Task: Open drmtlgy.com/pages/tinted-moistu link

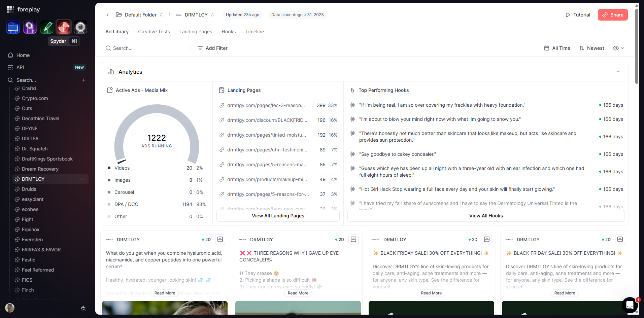Action: [267, 135]
